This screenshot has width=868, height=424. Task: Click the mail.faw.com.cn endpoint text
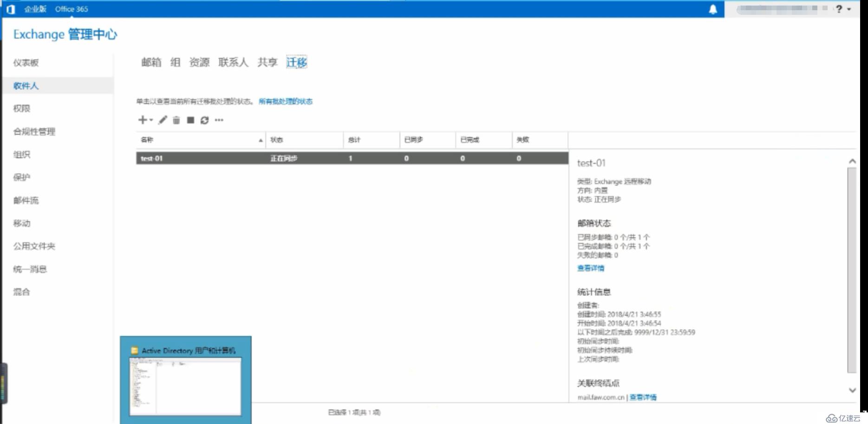(x=601, y=398)
